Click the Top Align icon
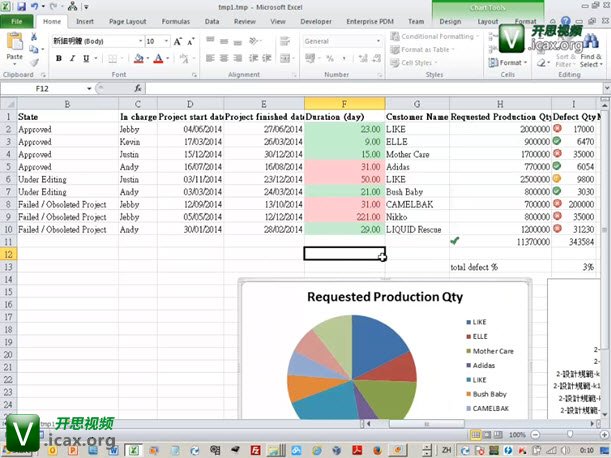 pyautogui.click(x=210, y=41)
